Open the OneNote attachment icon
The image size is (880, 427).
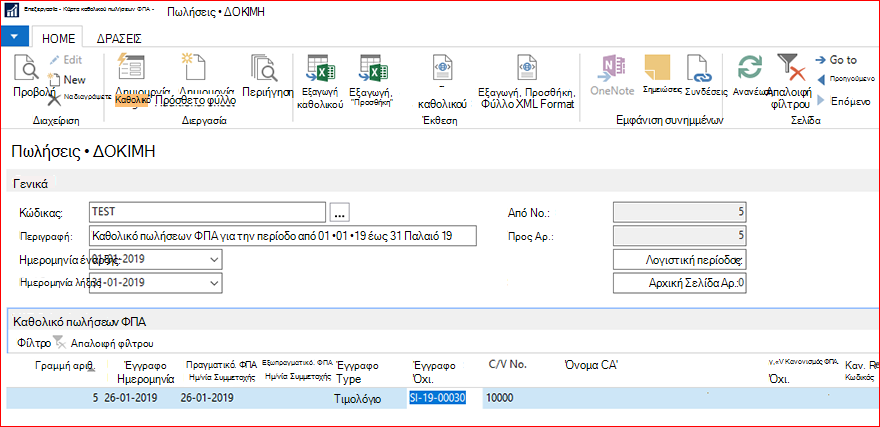612,69
